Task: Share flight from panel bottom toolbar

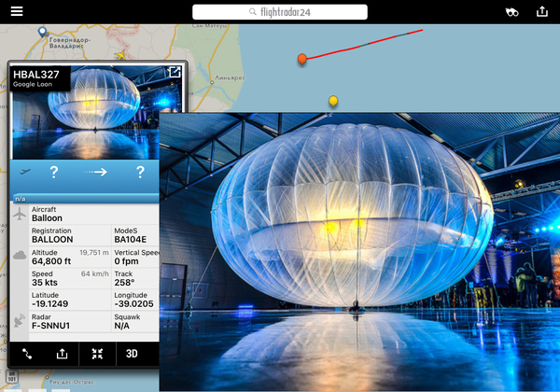Action: [x=63, y=354]
